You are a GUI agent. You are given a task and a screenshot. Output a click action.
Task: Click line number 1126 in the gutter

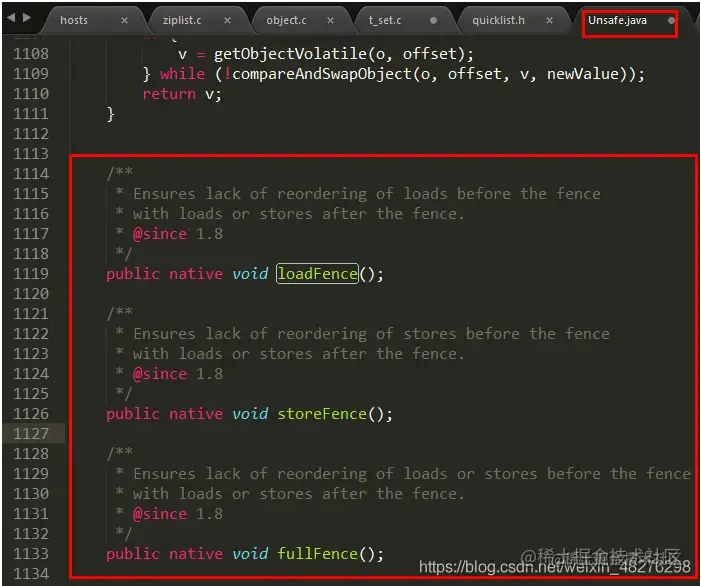click(31, 413)
